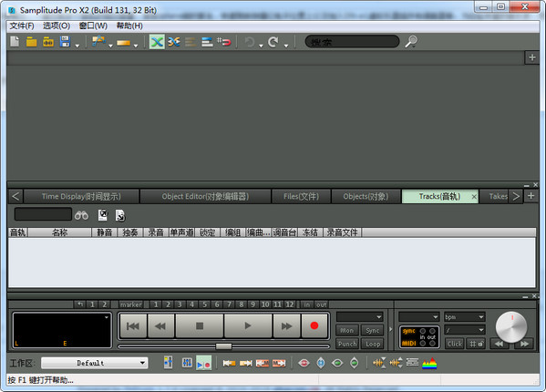This screenshot has height=392, width=546.
Task: Click the orange object bar icon
Action: [124, 43]
